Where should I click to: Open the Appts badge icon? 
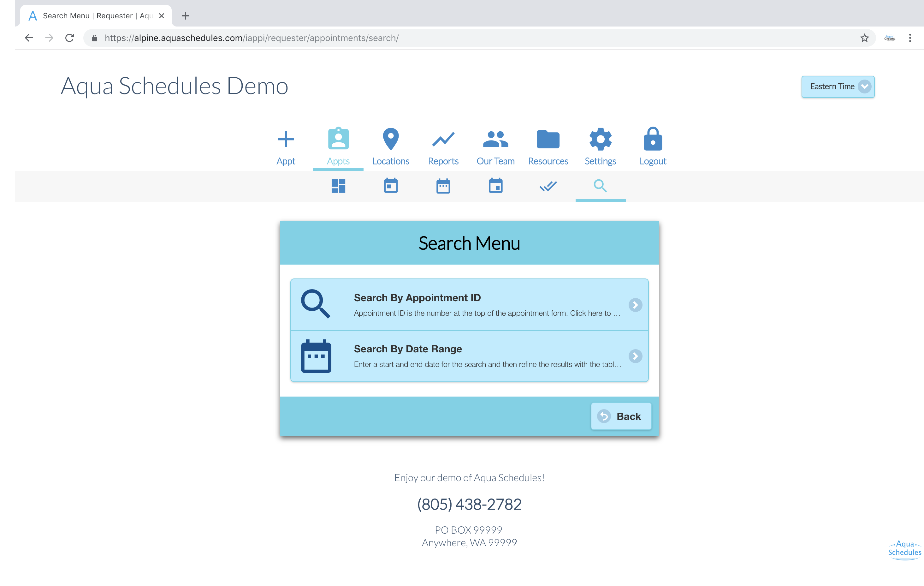[x=338, y=138]
